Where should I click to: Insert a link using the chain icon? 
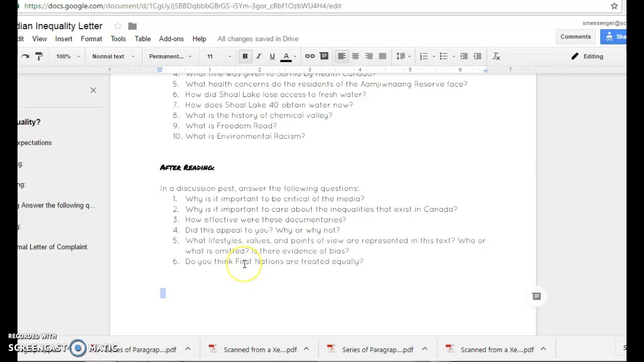click(310, 56)
